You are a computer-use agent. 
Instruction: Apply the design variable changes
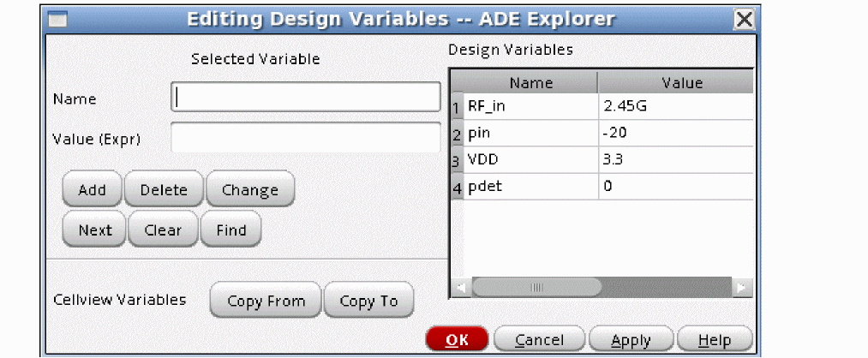click(631, 340)
